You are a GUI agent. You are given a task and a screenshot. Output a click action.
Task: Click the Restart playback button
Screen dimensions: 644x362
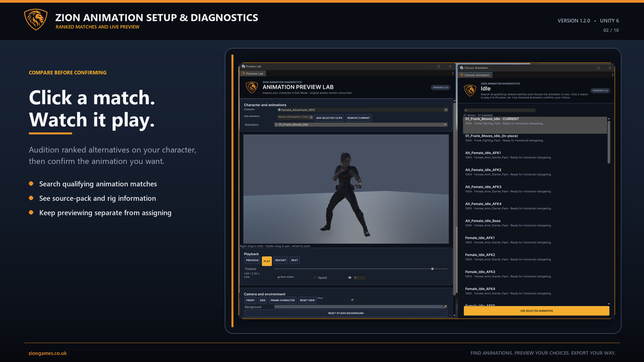click(281, 260)
